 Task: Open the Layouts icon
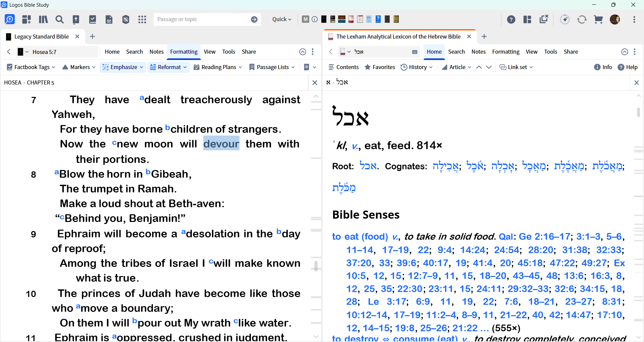point(527,19)
